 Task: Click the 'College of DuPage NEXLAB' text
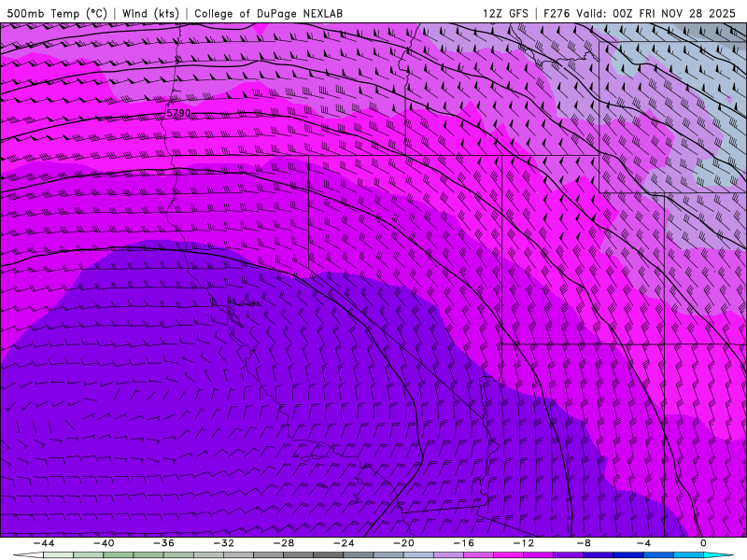[x=268, y=13]
